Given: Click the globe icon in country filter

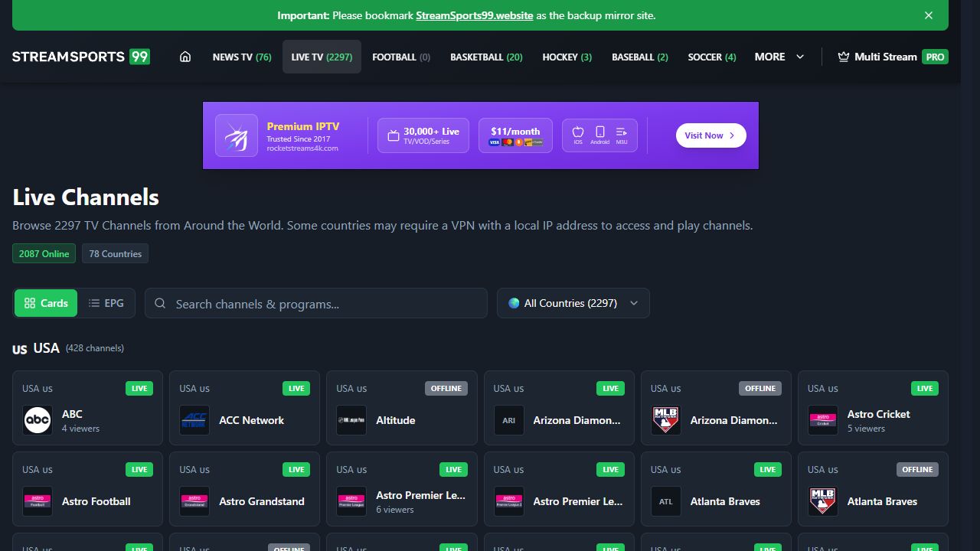Looking at the screenshot, I should coord(514,303).
